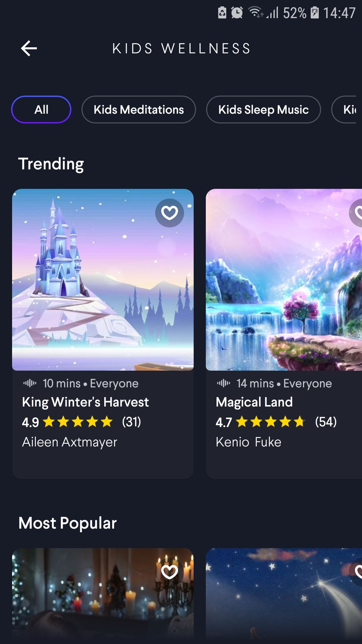Image resolution: width=362 pixels, height=644 pixels.
Task: Tap author name Kenio Fuke
Action: (249, 442)
